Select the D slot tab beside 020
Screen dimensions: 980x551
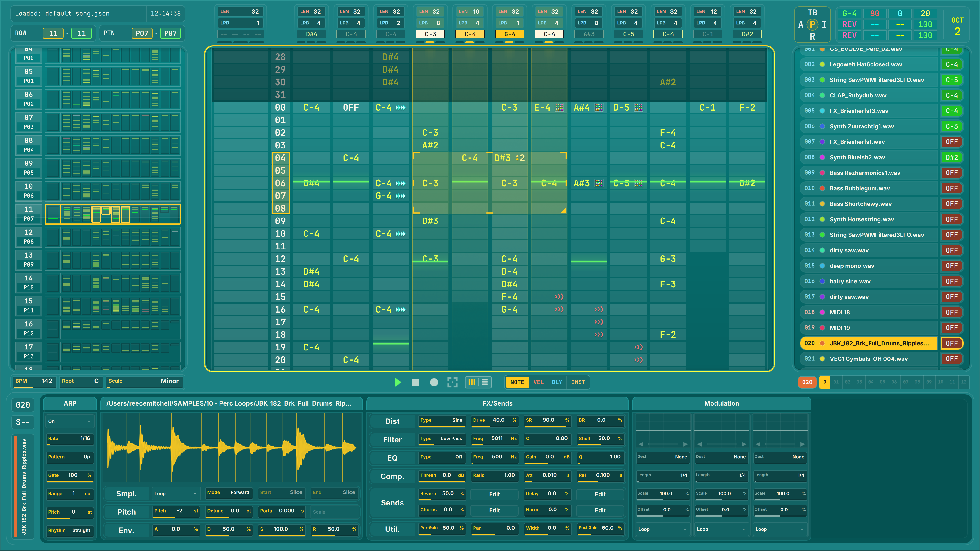824,382
